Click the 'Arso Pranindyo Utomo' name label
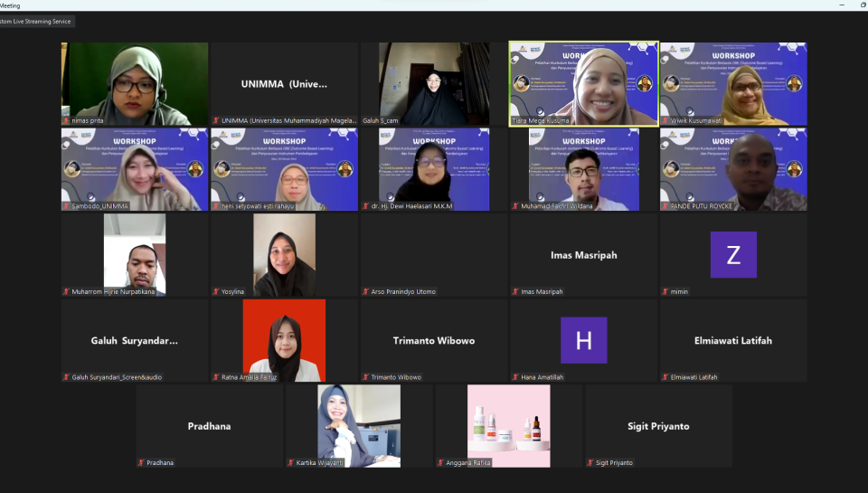This screenshot has height=493, width=868. (403, 292)
